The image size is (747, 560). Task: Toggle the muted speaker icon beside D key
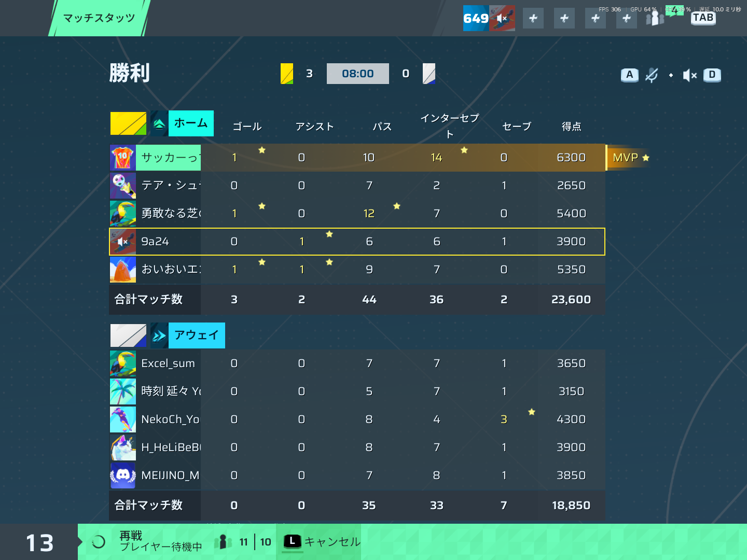point(689,75)
